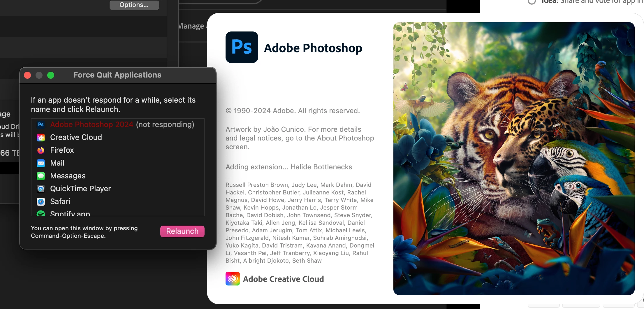
Task: Click the Artwork by João Cunico text
Action: point(300,138)
